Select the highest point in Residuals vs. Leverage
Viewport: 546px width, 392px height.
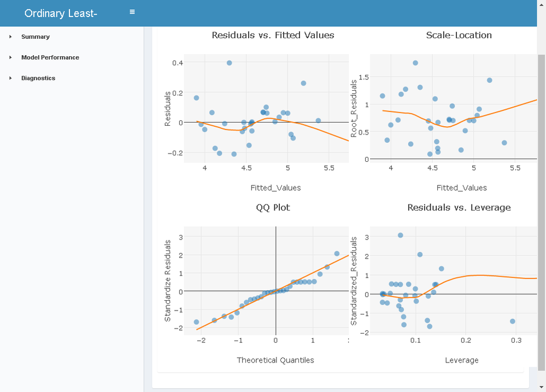pos(400,235)
